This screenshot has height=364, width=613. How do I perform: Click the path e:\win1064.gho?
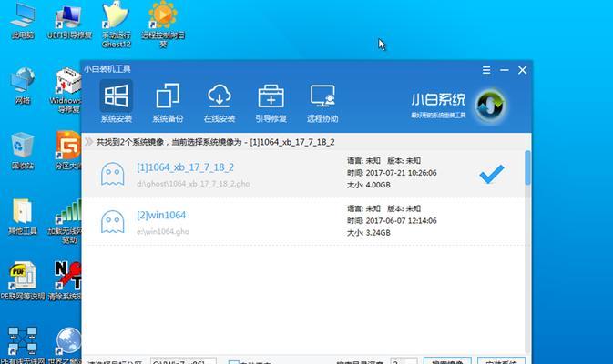[163, 231]
